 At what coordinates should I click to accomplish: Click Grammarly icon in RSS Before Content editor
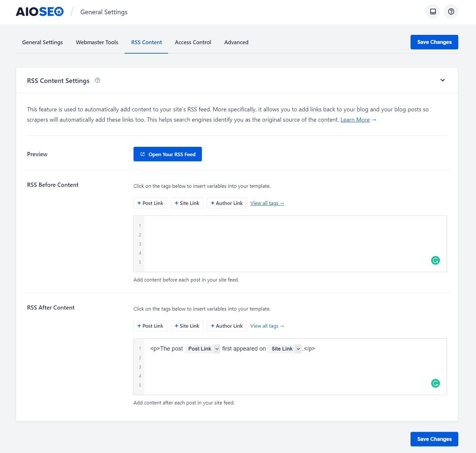pyautogui.click(x=435, y=260)
